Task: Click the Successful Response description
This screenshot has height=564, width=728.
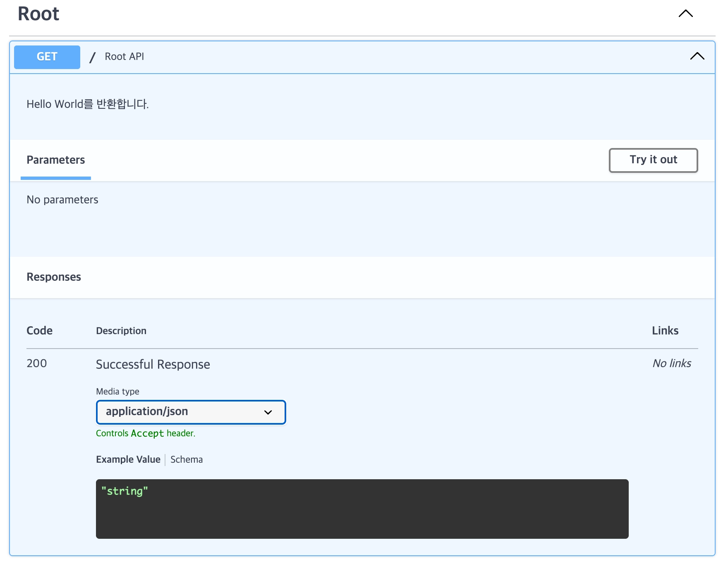Action: click(153, 364)
